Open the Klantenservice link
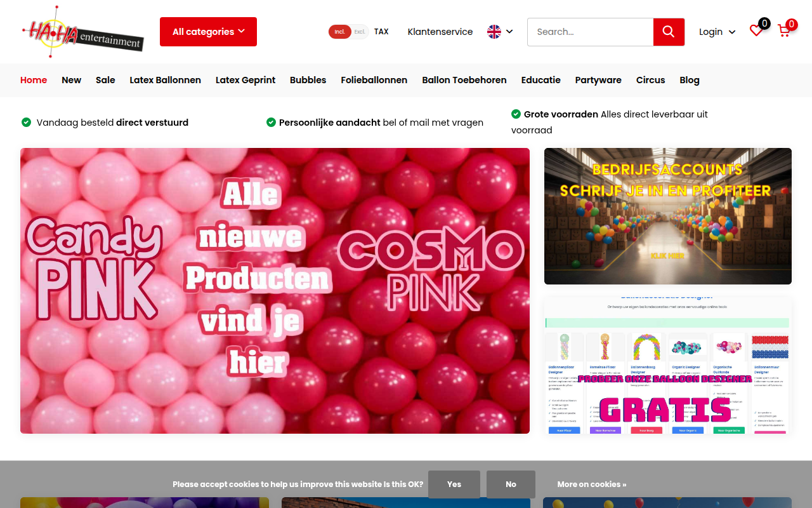 coord(440,32)
